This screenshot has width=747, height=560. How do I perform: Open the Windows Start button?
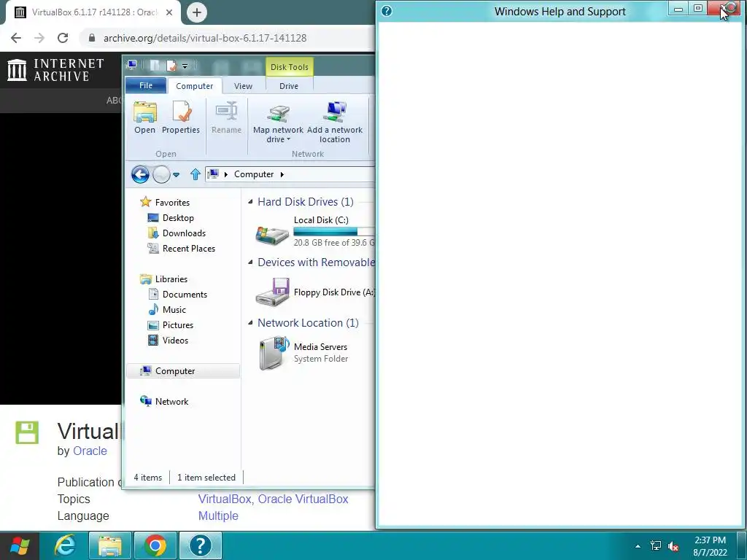point(19,545)
